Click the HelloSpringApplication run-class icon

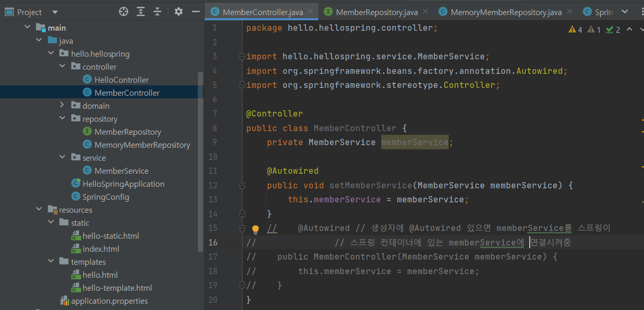pos(75,184)
